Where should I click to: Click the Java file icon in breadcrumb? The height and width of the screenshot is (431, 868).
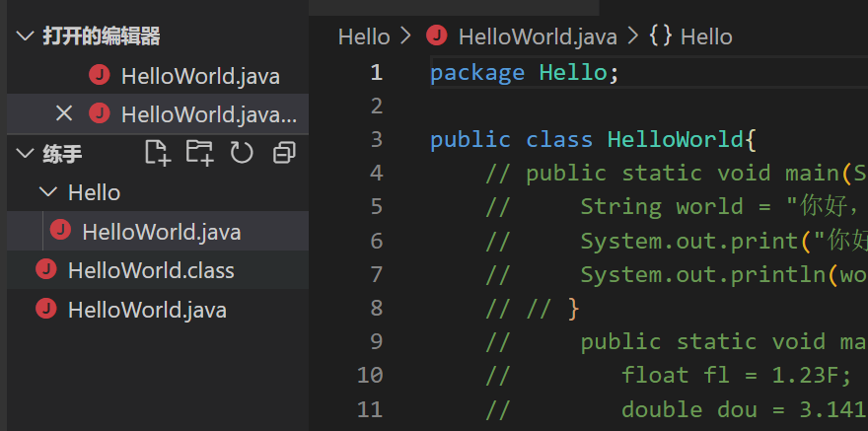[x=436, y=36]
